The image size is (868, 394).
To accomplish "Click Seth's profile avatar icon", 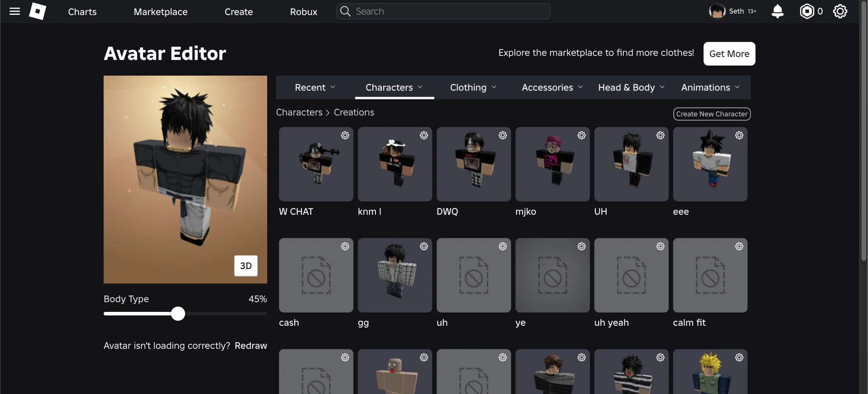I will click(x=717, y=11).
